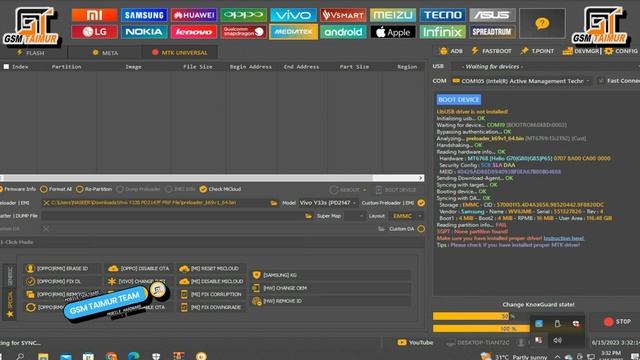Browse for a custom DA file
The width and height of the screenshot is (640, 360).
coord(381,229)
